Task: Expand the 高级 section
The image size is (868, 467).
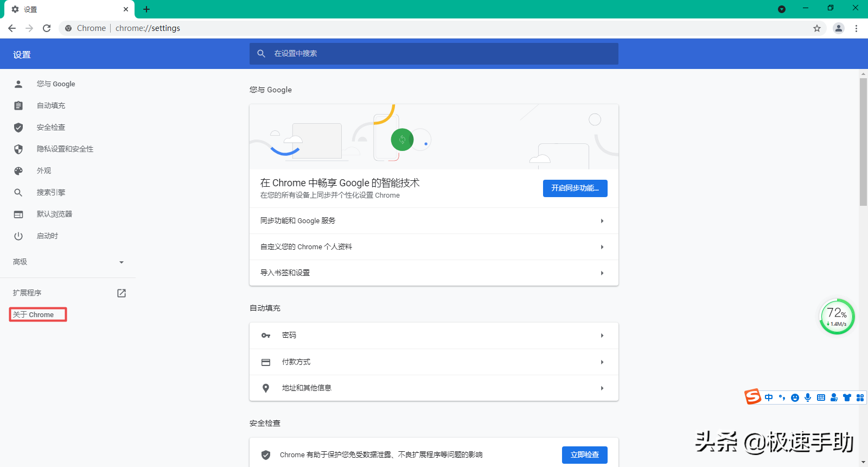Action: tap(68, 262)
